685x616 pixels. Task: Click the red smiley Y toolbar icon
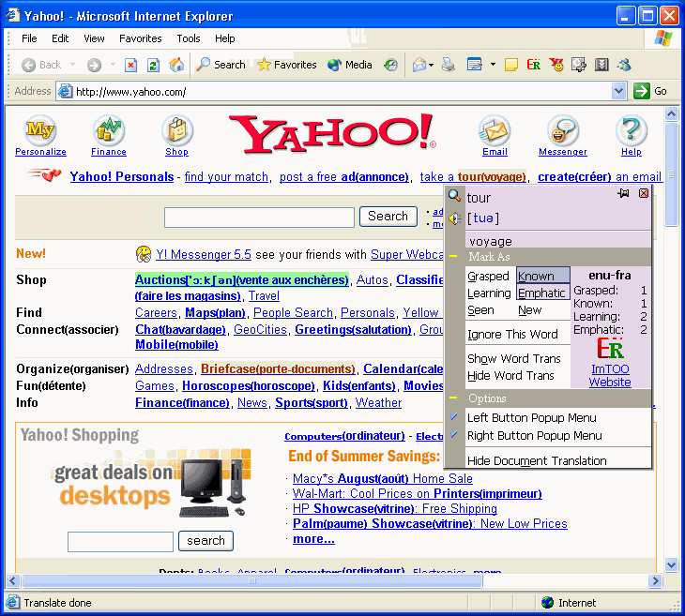coord(556,65)
